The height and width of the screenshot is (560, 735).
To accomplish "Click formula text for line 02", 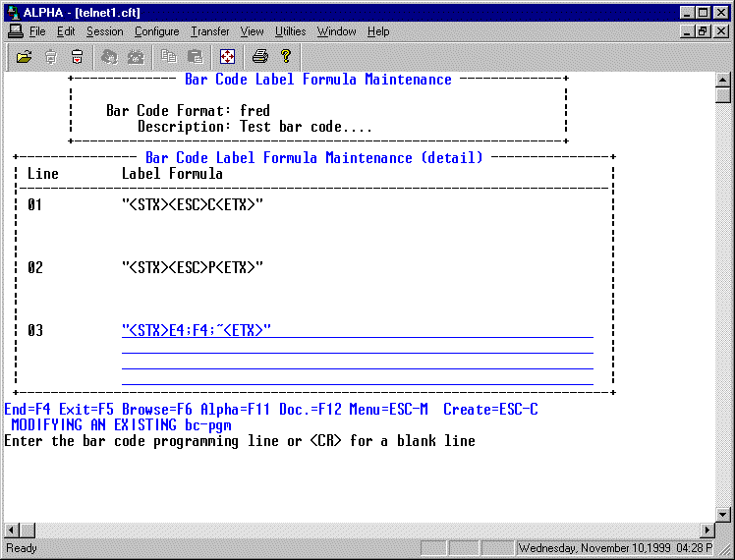I will (x=193, y=267).
